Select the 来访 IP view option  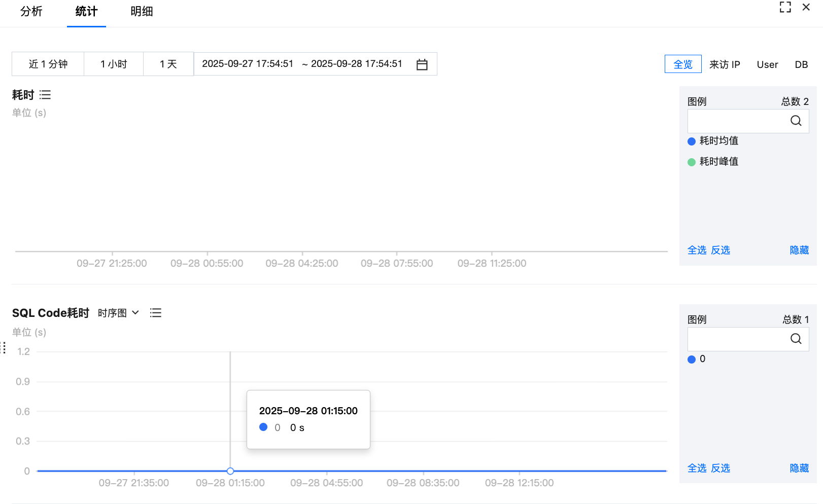click(x=725, y=64)
